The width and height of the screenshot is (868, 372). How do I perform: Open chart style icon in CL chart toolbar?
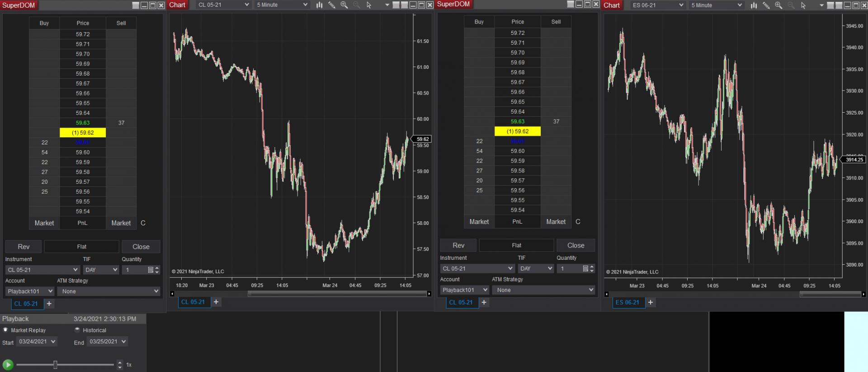pyautogui.click(x=320, y=5)
